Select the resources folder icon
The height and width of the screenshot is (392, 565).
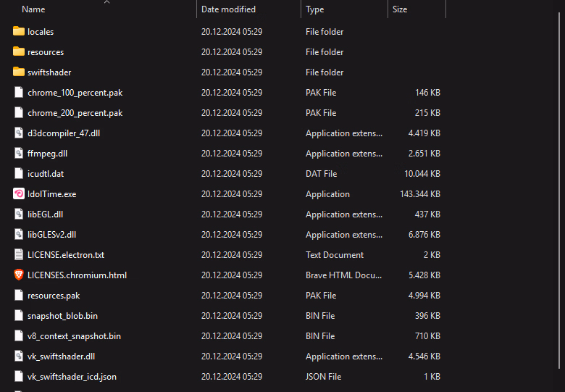pyautogui.click(x=19, y=52)
